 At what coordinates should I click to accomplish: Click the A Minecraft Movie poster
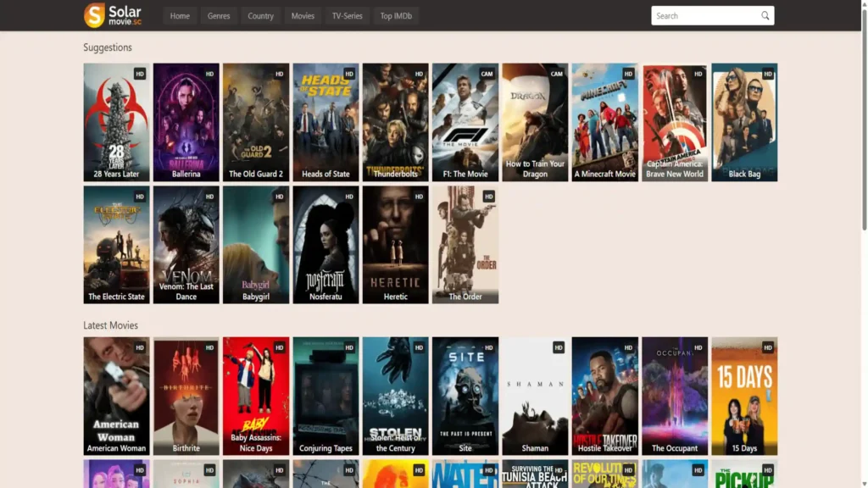tap(604, 119)
